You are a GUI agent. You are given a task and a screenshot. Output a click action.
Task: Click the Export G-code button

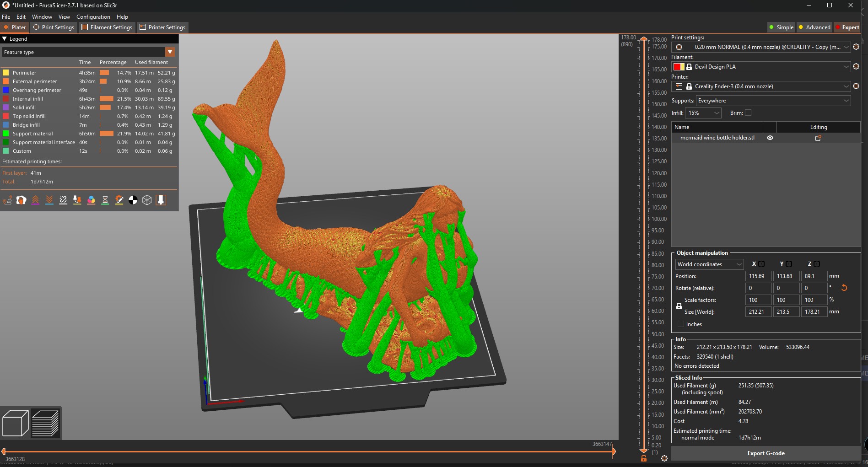click(x=766, y=453)
